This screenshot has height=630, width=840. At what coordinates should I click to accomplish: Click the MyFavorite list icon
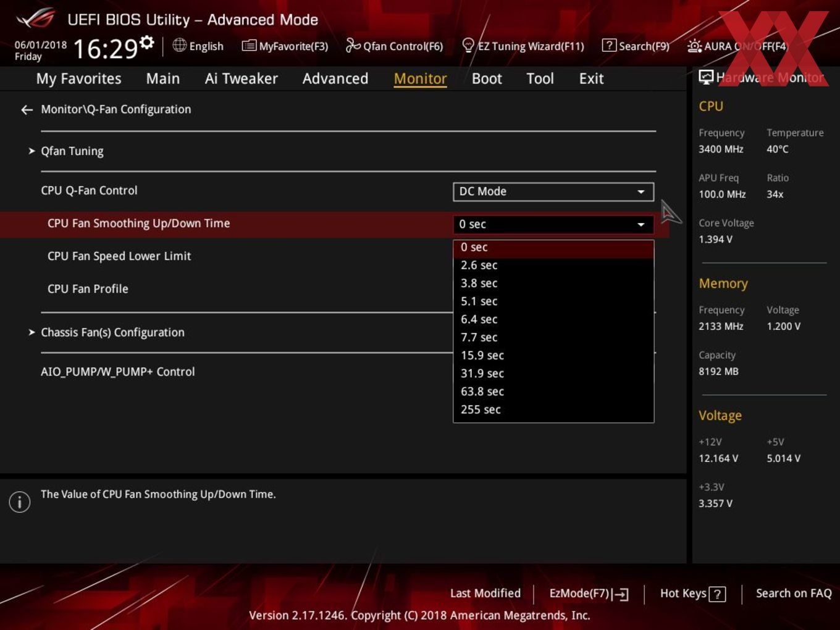click(x=249, y=46)
